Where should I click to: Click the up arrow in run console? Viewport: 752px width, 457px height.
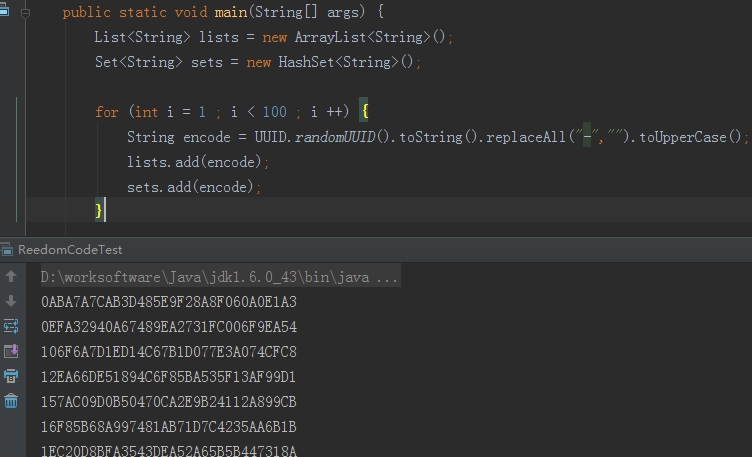point(11,276)
